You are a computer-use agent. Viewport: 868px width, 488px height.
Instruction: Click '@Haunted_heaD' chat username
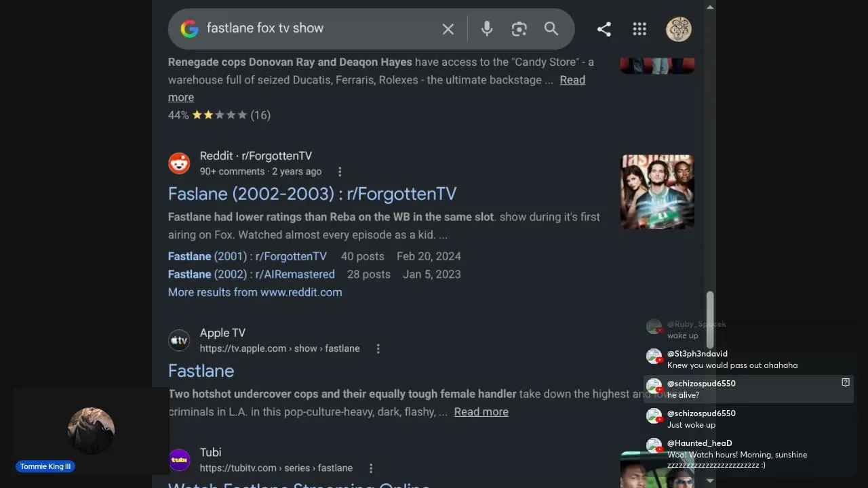click(700, 443)
